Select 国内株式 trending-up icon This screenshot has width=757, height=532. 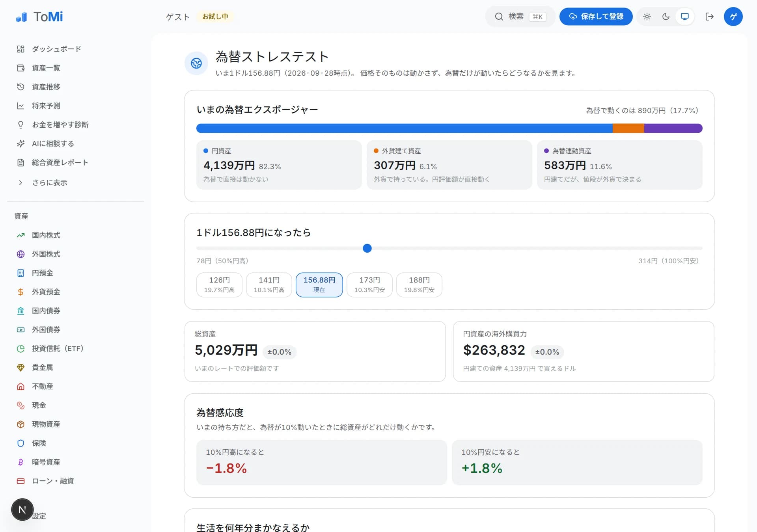[21, 235]
